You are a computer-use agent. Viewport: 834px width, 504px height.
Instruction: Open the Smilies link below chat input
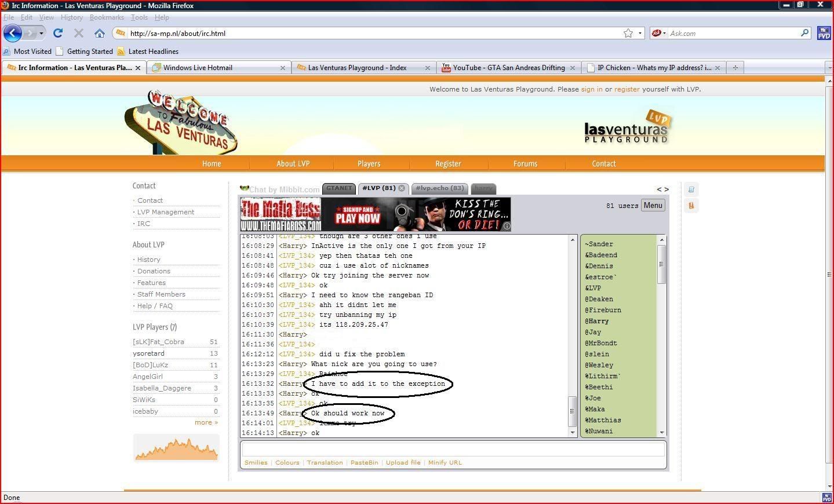pyautogui.click(x=256, y=462)
